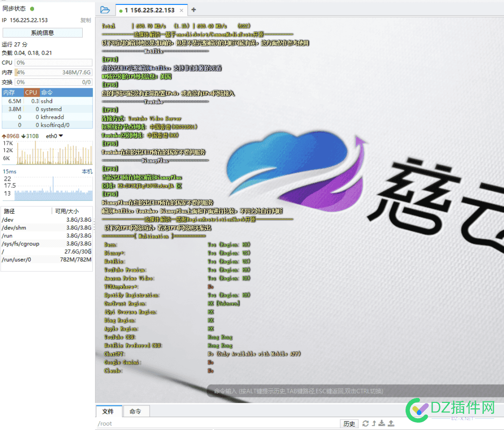Click the ChatGPT result line
Viewport: 504px width, 430px height.
(202, 354)
